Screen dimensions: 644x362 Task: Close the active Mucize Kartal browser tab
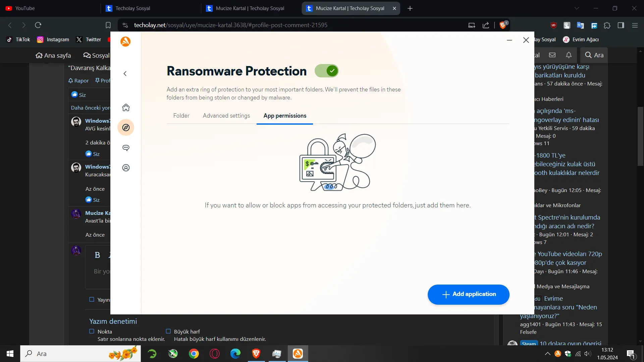394,8
